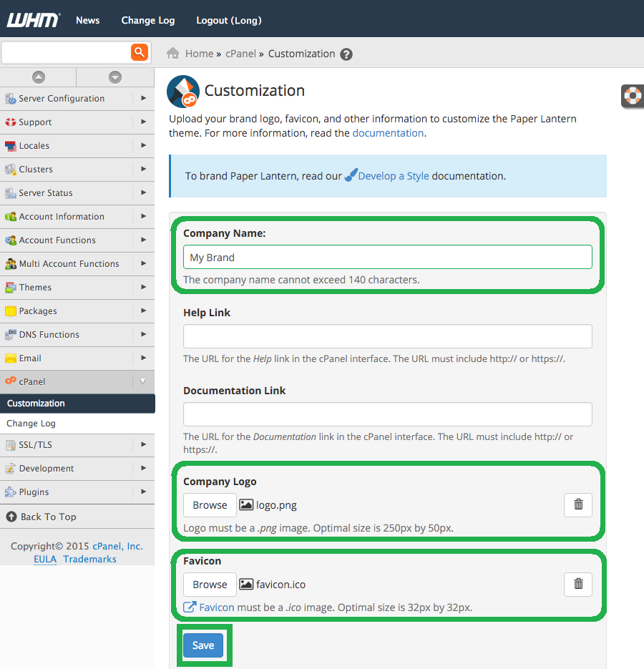Image resolution: width=644 pixels, height=669 pixels.
Task: Click the Home icon in breadcrumb
Action: click(x=172, y=54)
